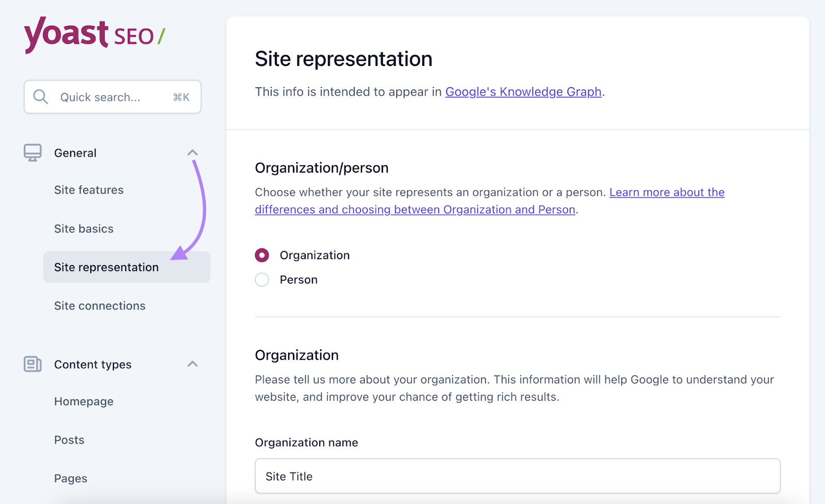This screenshot has height=504, width=825.
Task: Collapse the Content types section
Action: pos(193,364)
